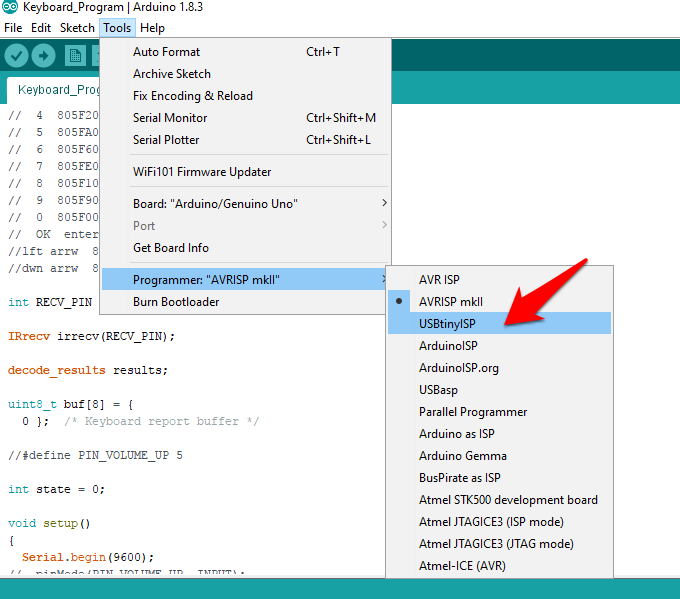
Task: Click the '// 0 805F00' comment line
Action: point(53,217)
